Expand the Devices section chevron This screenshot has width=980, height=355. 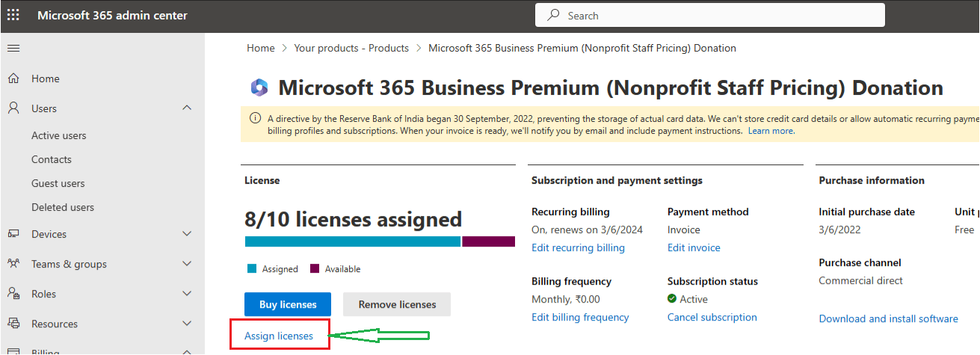coord(187,234)
